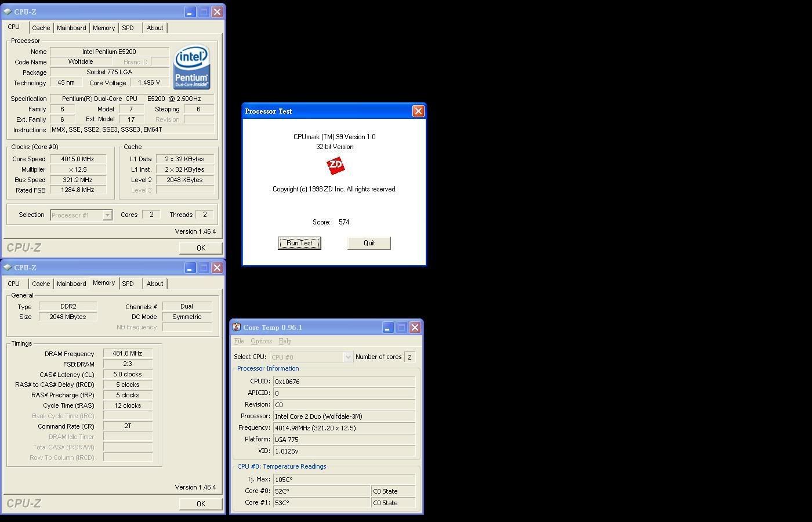Image resolution: width=812 pixels, height=522 pixels.
Task: Click the Core Temp title bar icon
Action: point(237,327)
